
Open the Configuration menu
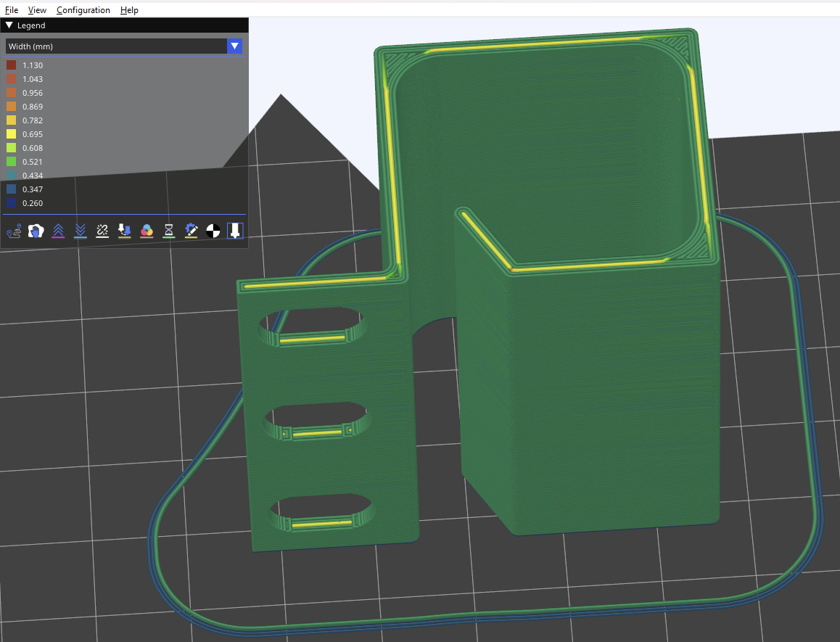pos(83,10)
